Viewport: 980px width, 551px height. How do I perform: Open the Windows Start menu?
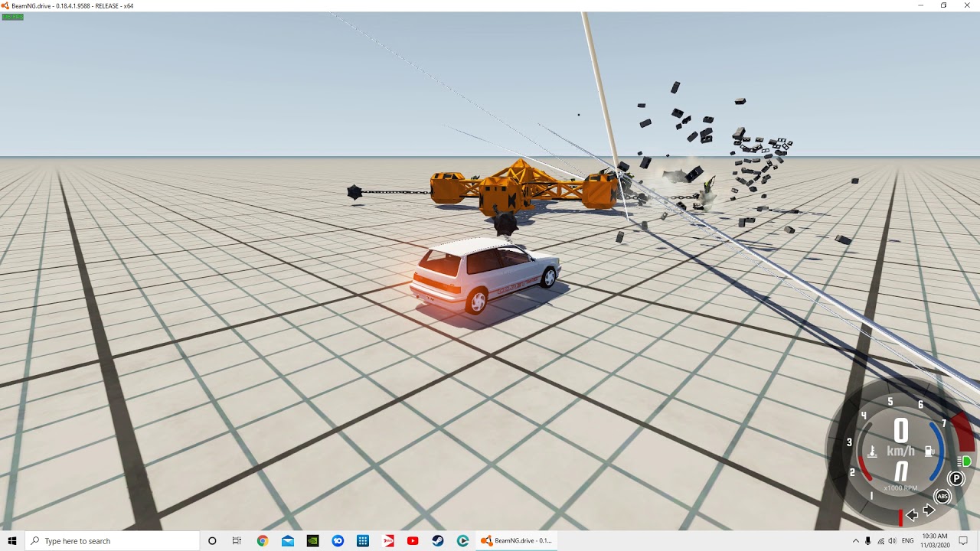click(x=12, y=541)
